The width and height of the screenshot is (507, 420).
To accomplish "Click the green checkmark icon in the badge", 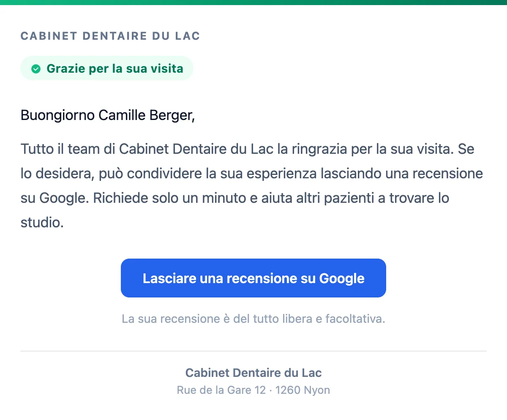I will [x=36, y=68].
